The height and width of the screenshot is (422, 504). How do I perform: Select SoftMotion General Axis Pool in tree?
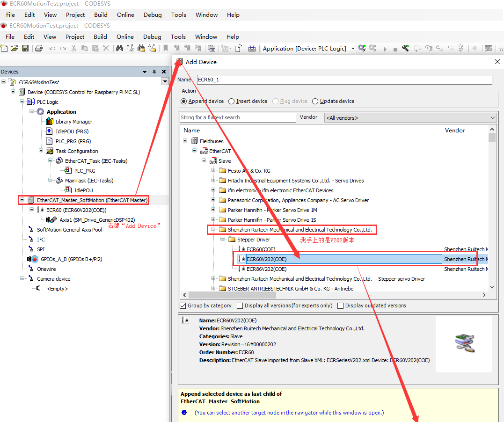[69, 230]
